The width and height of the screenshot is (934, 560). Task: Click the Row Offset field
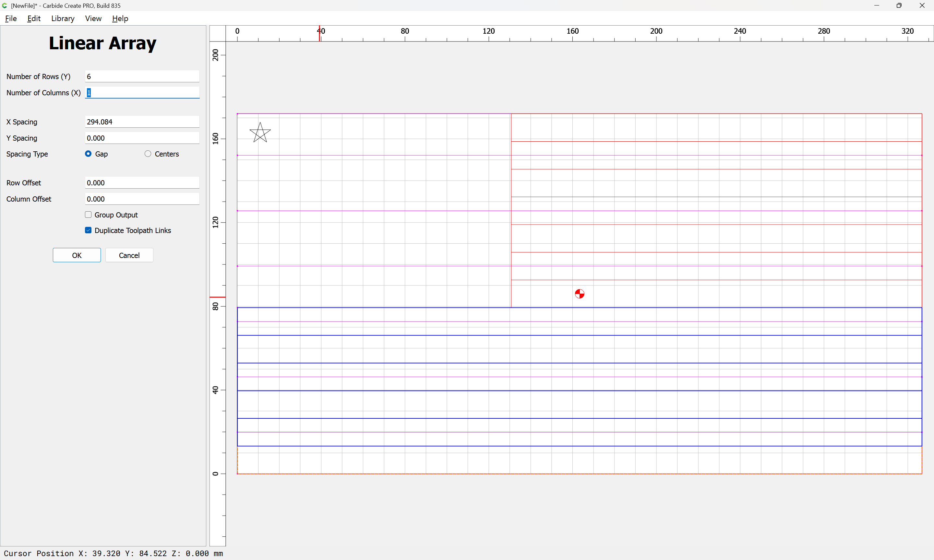pos(142,183)
